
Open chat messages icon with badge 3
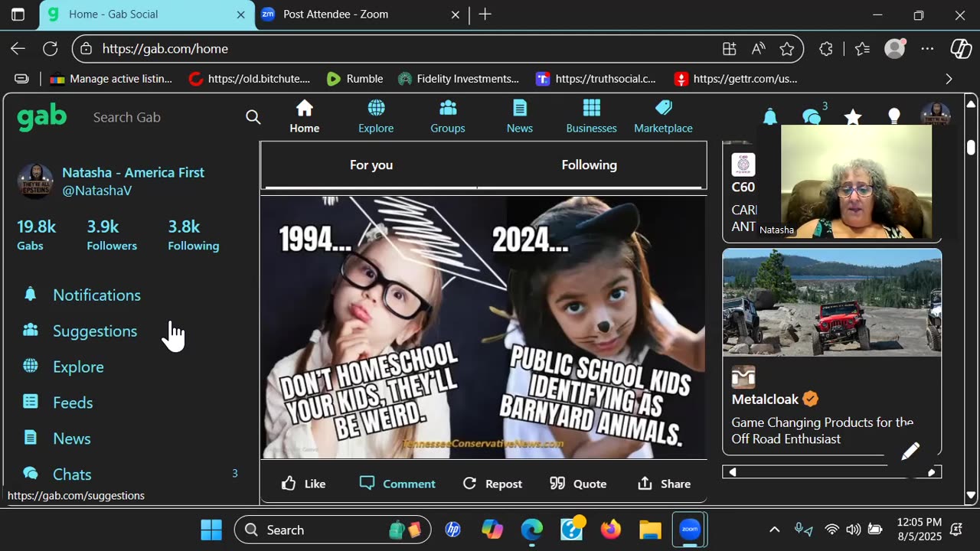[x=812, y=117]
